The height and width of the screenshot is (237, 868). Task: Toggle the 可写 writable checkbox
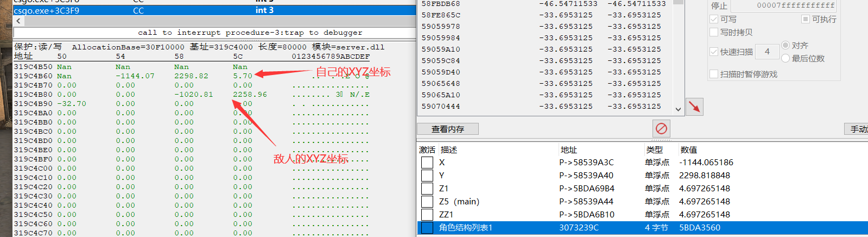[x=714, y=19]
